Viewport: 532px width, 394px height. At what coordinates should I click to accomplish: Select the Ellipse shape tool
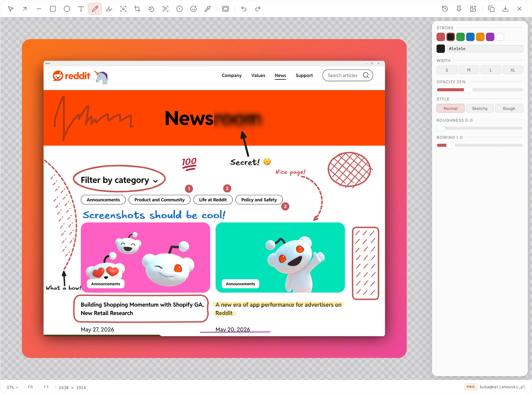67,9
